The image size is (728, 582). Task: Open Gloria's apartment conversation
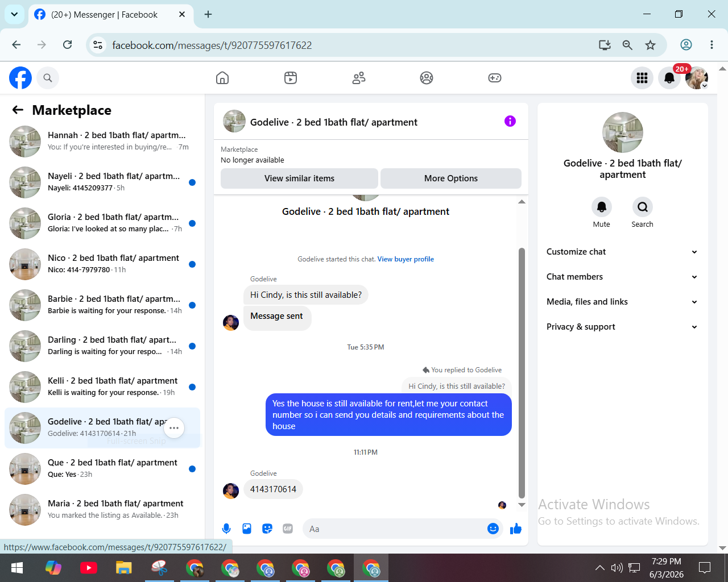tap(102, 223)
